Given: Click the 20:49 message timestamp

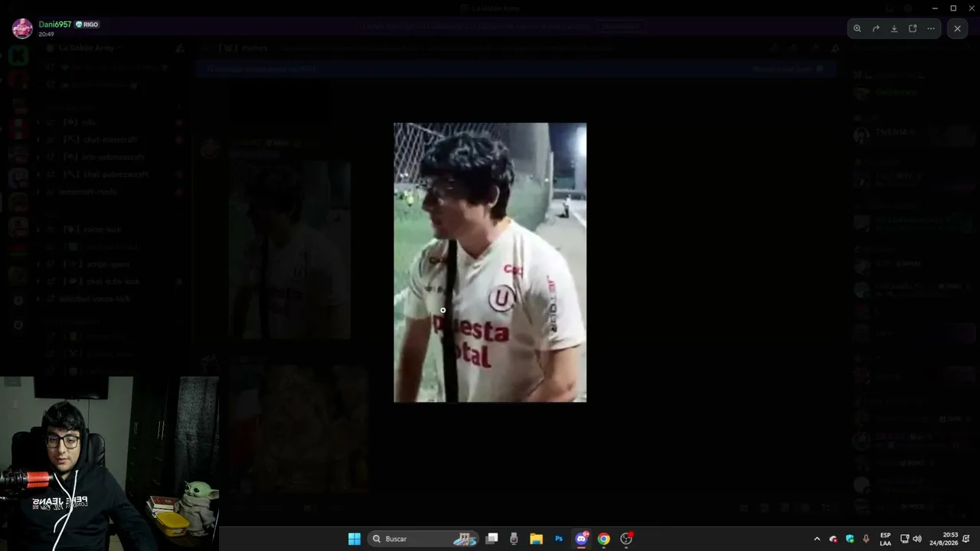Looking at the screenshot, I should (47, 34).
